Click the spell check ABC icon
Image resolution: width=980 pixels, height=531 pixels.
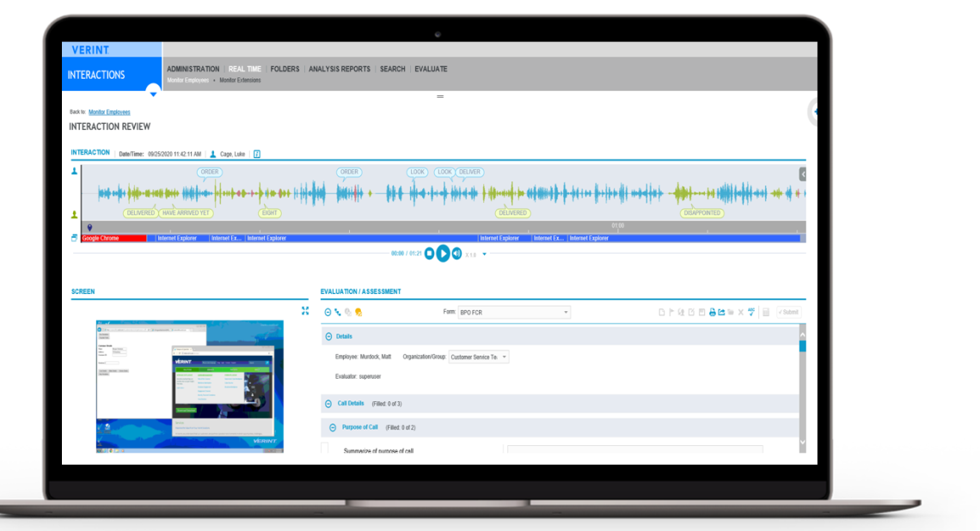click(751, 312)
